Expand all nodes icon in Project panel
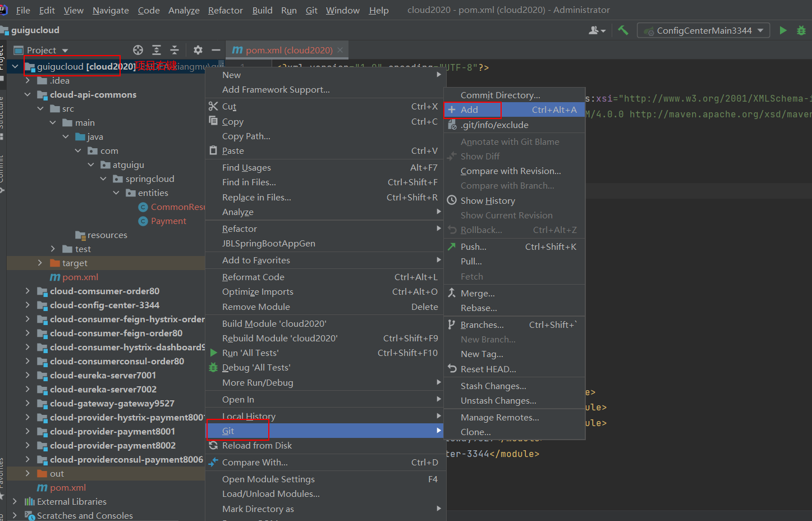The height and width of the screenshot is (521, 812). tap(157, 50)
